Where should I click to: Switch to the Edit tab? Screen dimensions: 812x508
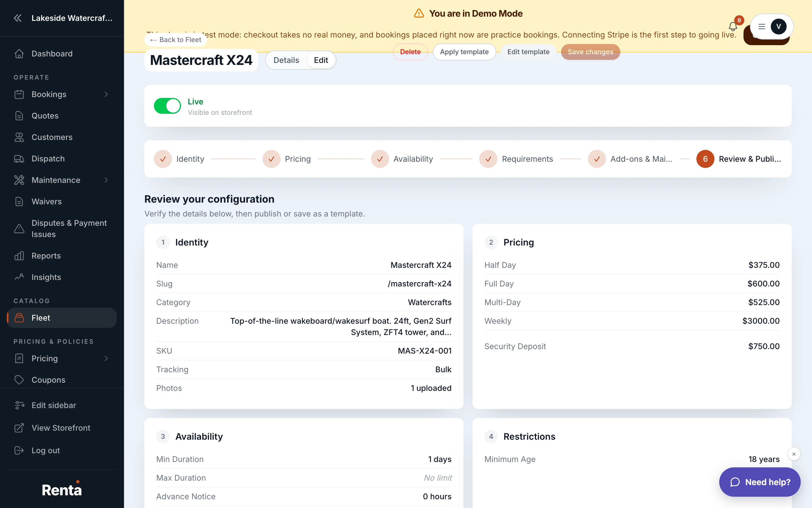pos(321,60)
